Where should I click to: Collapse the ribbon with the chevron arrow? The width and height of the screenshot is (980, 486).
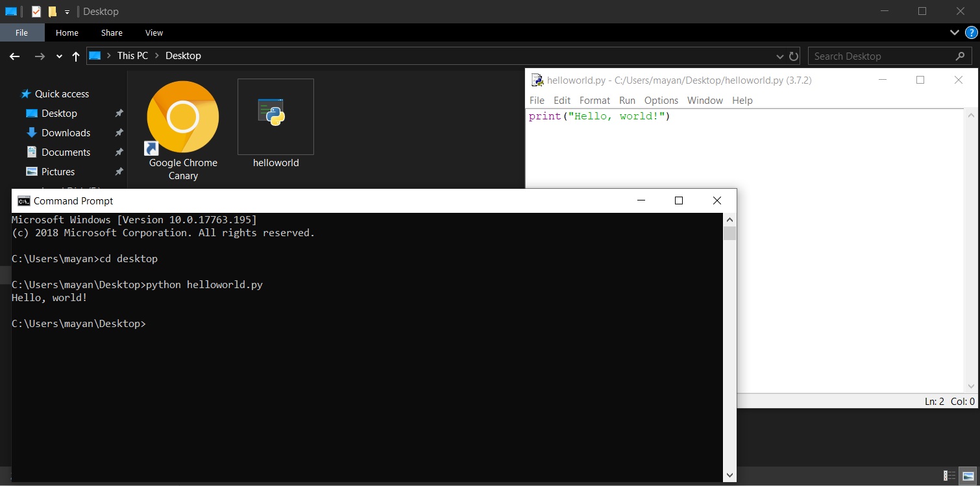[x=954, y=32]
